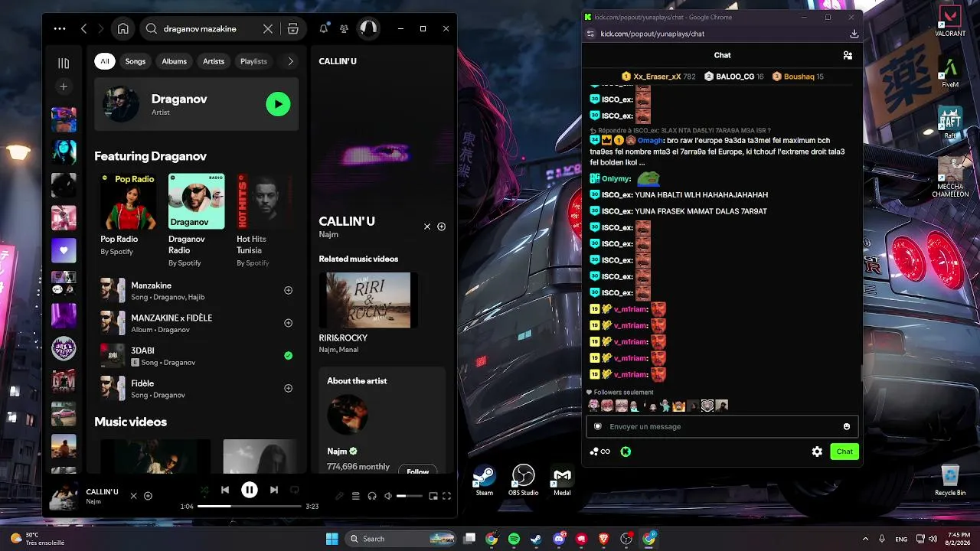Open Discord from the taskbar
This screenshot has height=551, width=980.
(x=559, y=539)
